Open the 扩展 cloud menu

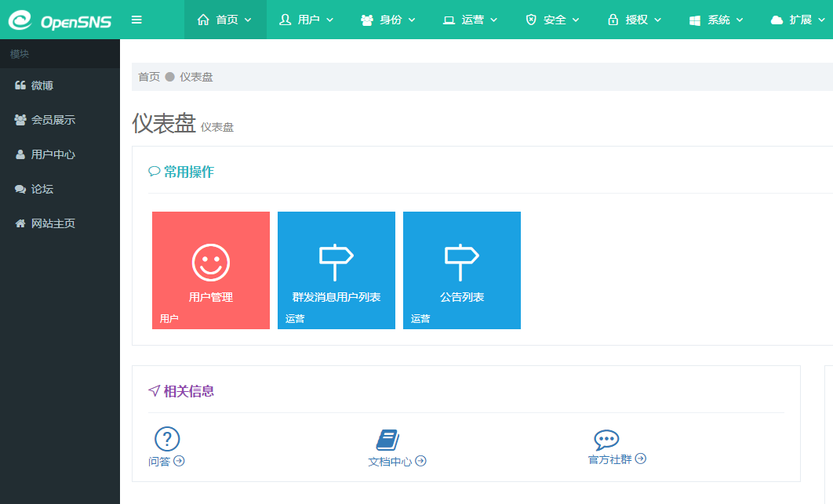(798, 20)
